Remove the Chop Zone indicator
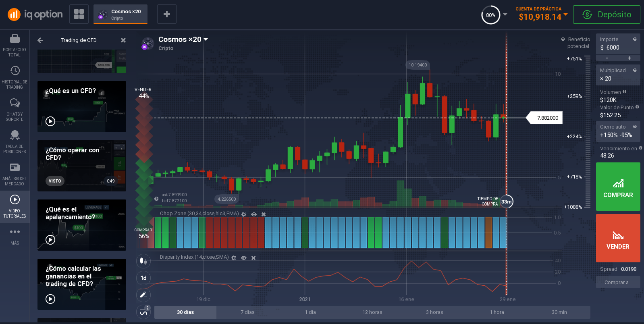This screenshot has height=324, width=644. (x=264, y=214)
